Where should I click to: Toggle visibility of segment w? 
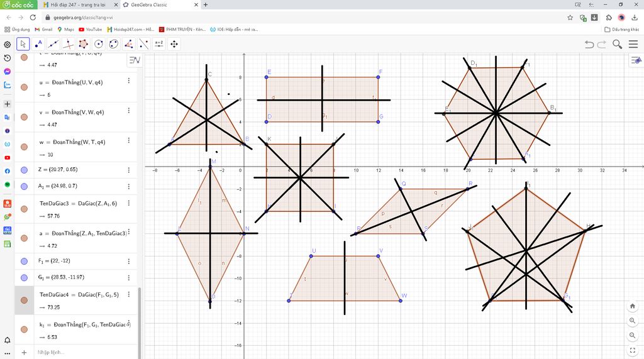tap(25, 147)
